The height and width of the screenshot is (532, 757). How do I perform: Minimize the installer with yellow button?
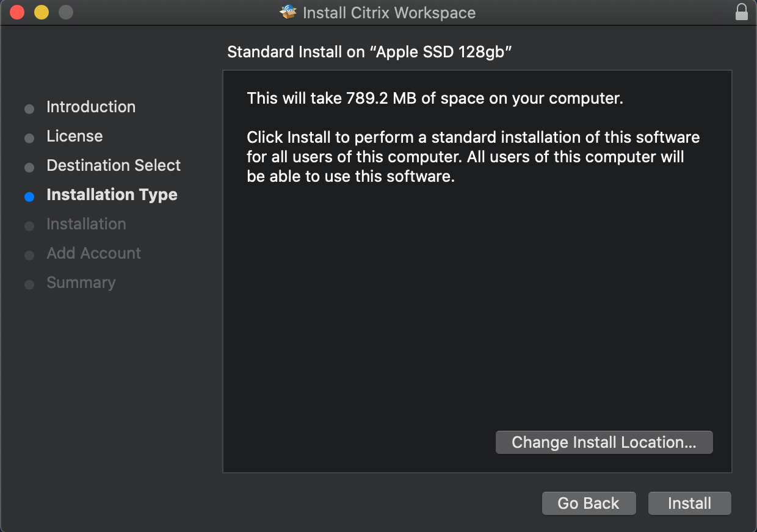coord(42,12)
